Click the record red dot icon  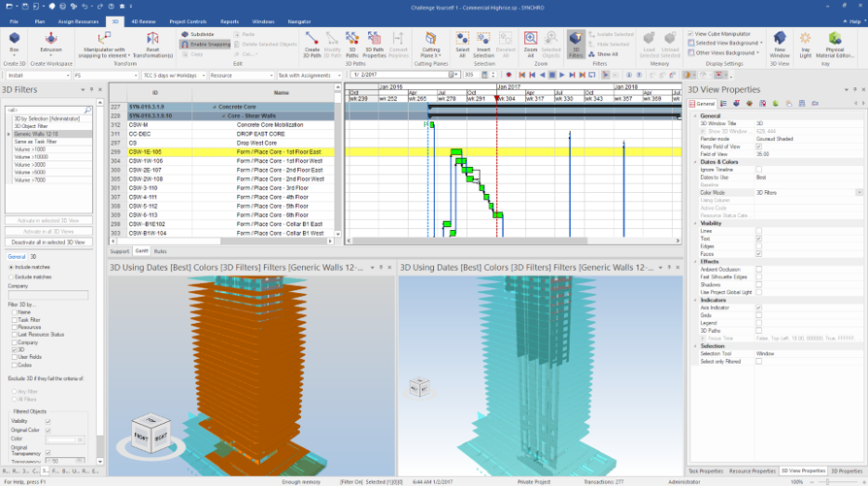[509, 76]
